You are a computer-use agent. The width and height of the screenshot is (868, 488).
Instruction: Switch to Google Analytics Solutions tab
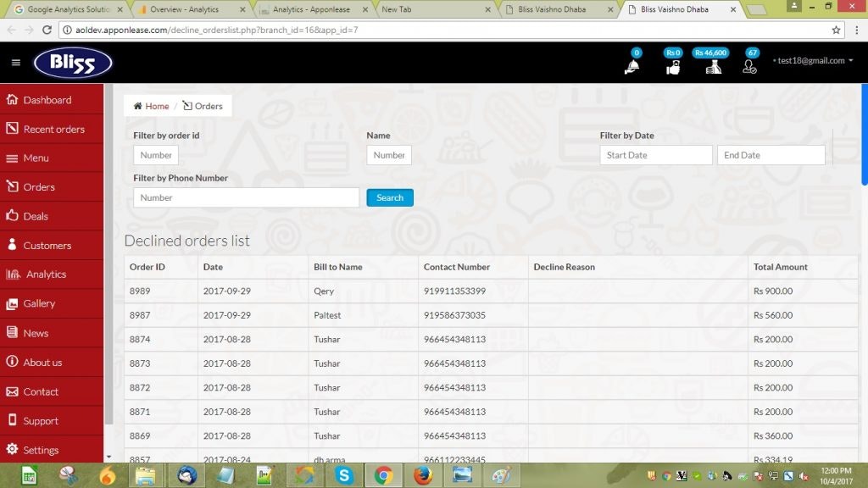click(69, 9)
